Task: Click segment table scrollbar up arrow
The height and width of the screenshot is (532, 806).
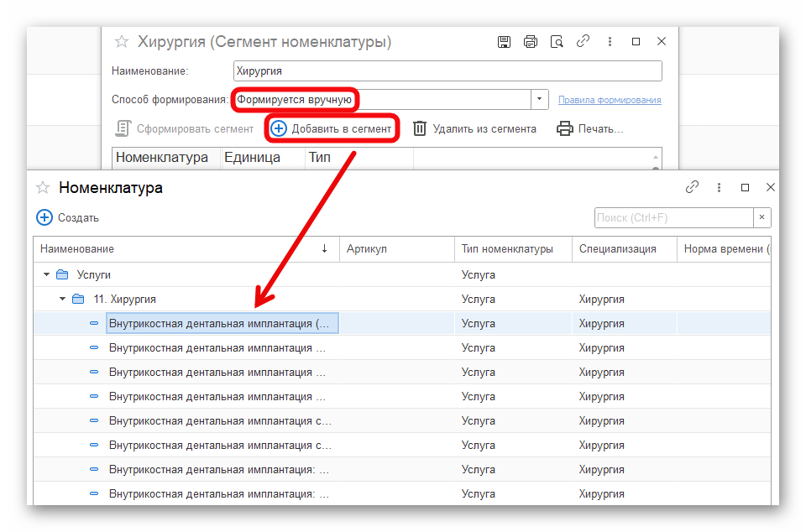Action: [x=656, y=157]
